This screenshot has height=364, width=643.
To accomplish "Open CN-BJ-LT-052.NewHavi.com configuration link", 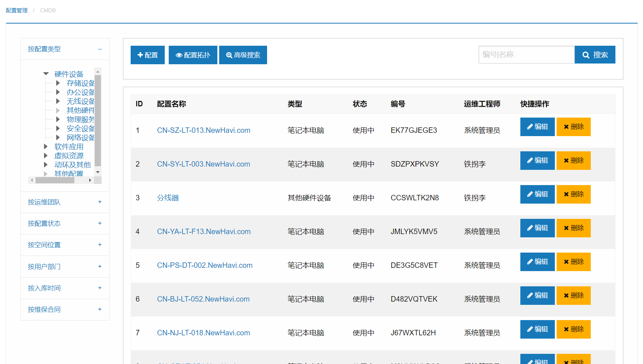I will pyautogui.click(x=203, y=299).
